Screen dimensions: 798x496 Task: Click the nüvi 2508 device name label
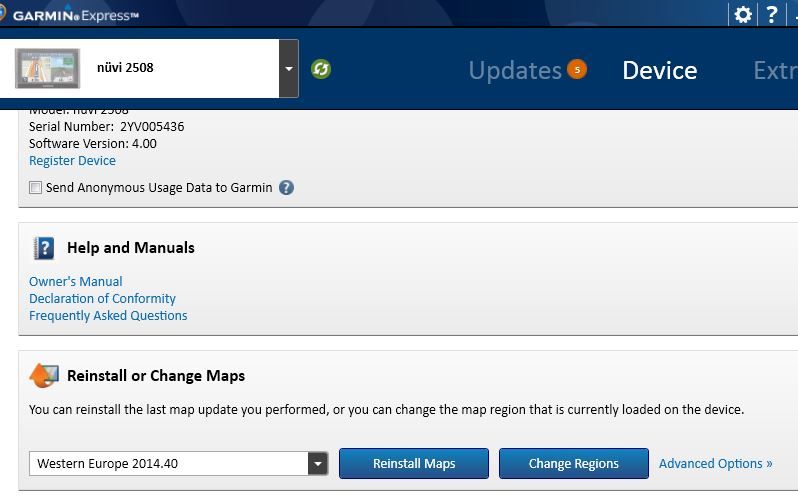pos(125,68)
